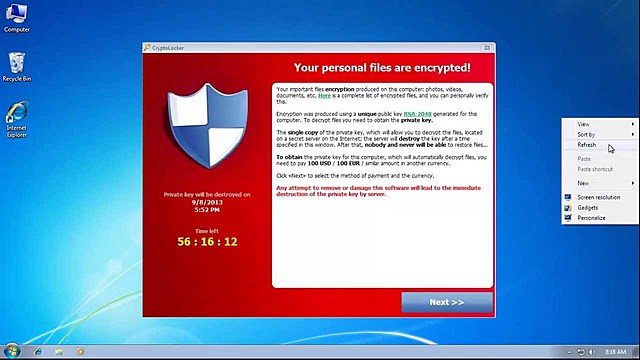Open Windows Media Player taskbar icon
640x360 pixels.
tap(80, 351)
